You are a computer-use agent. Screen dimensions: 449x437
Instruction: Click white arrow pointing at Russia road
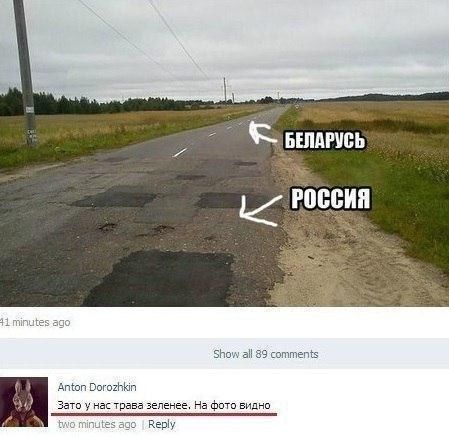(x=260, y=211)
